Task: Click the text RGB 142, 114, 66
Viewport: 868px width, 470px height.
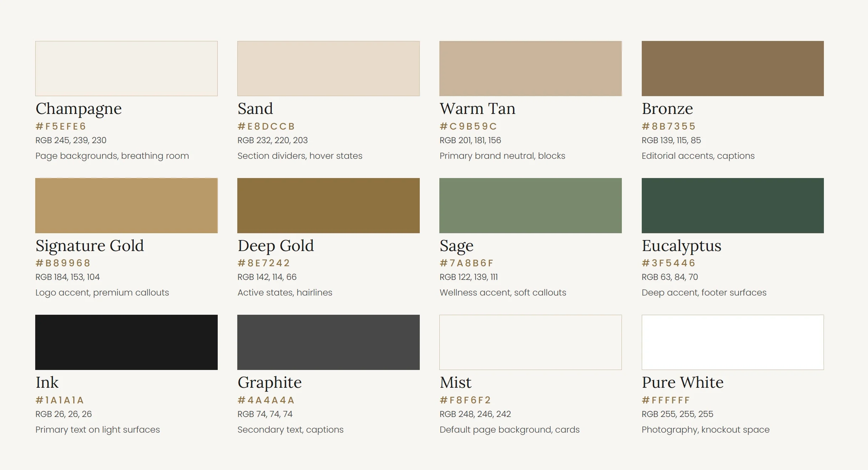Action: [267, 277]
